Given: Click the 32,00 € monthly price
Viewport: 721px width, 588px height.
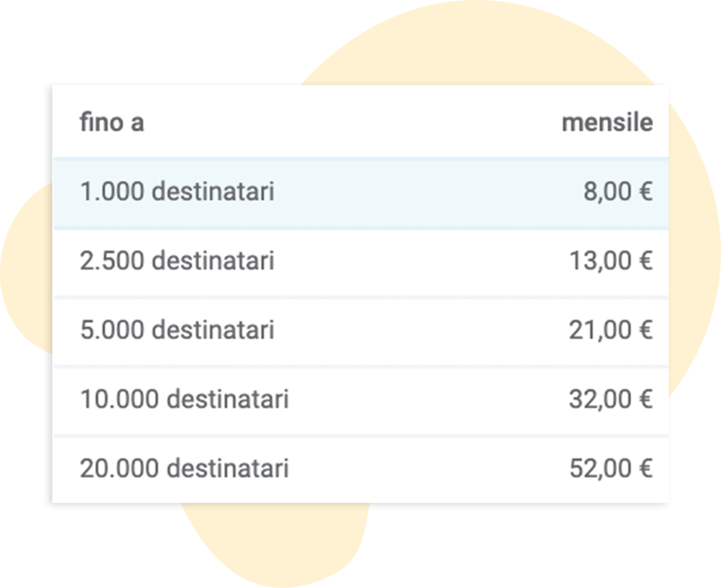Looking at the screenshot, I should pos(611,399).
